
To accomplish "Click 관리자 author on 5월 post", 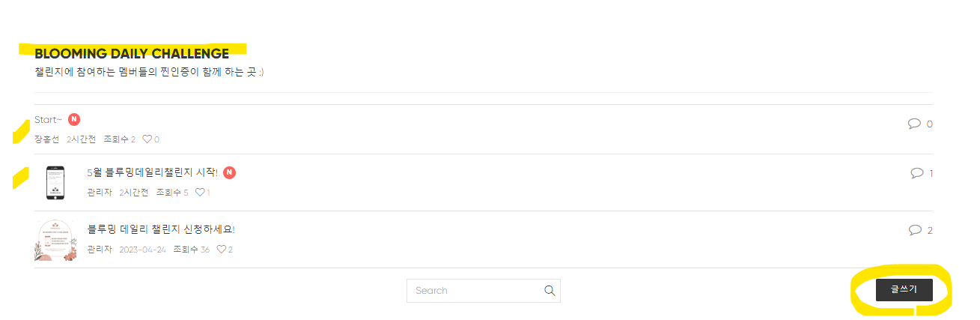I will 99,193.
